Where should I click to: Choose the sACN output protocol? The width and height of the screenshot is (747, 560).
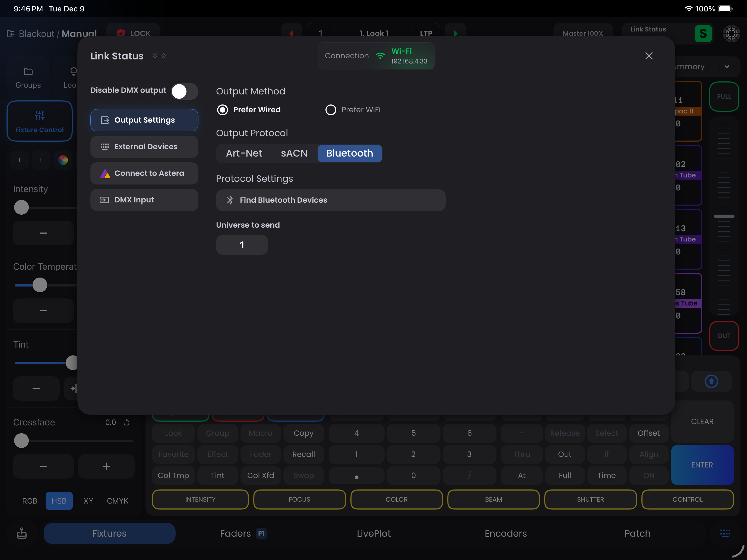coord(294,153)
